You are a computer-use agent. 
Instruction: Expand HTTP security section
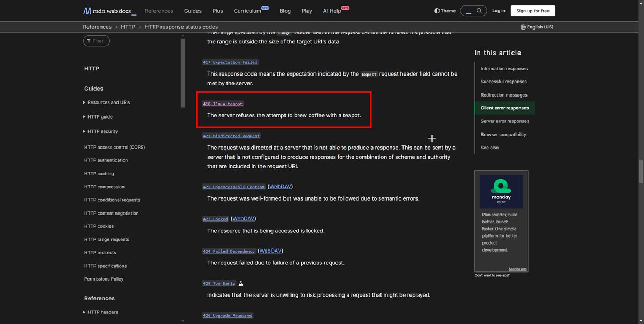pyautogui.click(x=101, y=131)
